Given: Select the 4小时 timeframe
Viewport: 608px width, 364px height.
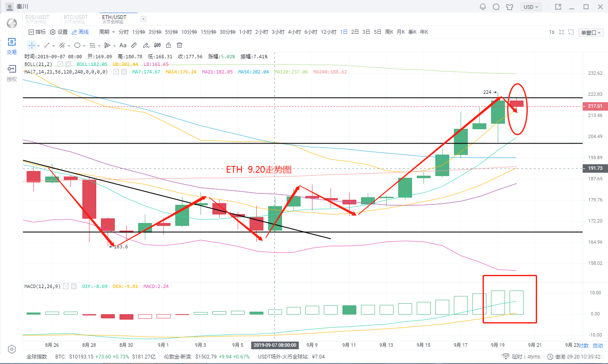Looking at the screenshot, I should click(294, 32).
